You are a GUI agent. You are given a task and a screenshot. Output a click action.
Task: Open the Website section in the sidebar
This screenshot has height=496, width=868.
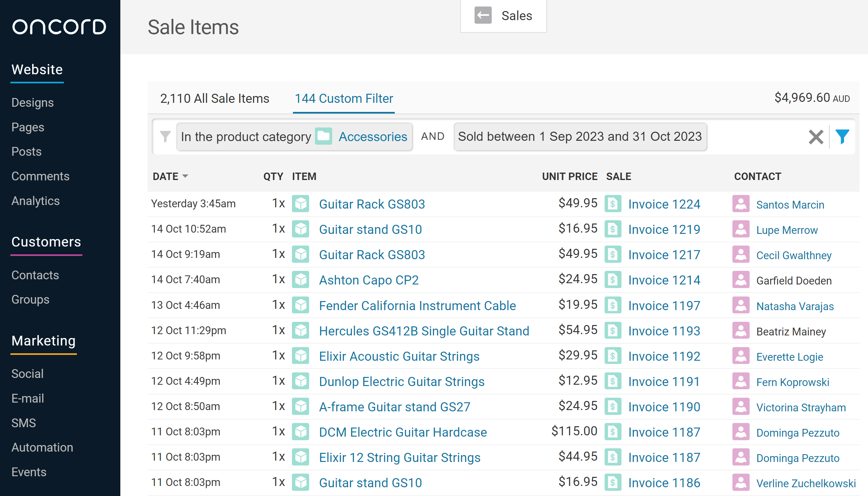[37, 69]
